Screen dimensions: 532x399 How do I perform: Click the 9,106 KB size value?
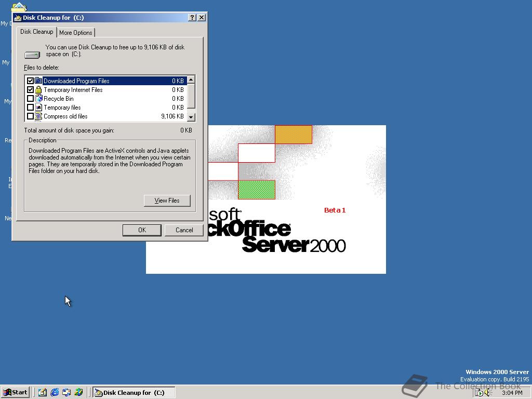click(172, 116)
